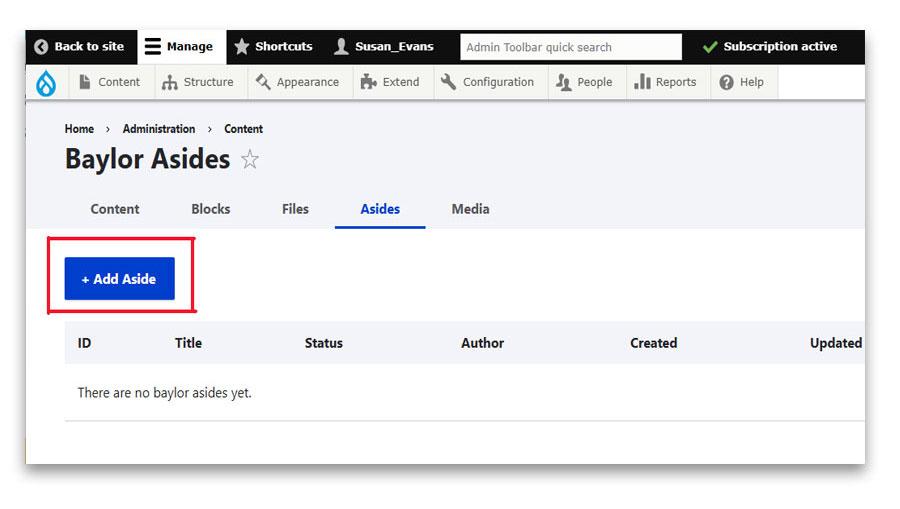Screen dimensions: 900x509
Task: Select the Asides tab
Action: [x=380, y=209]
